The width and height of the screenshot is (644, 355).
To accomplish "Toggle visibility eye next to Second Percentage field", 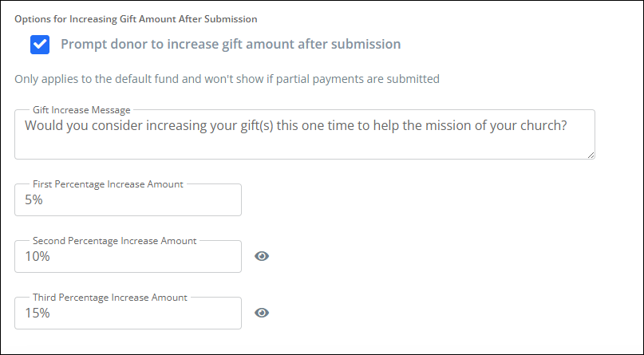I will [x=262, y=256].
